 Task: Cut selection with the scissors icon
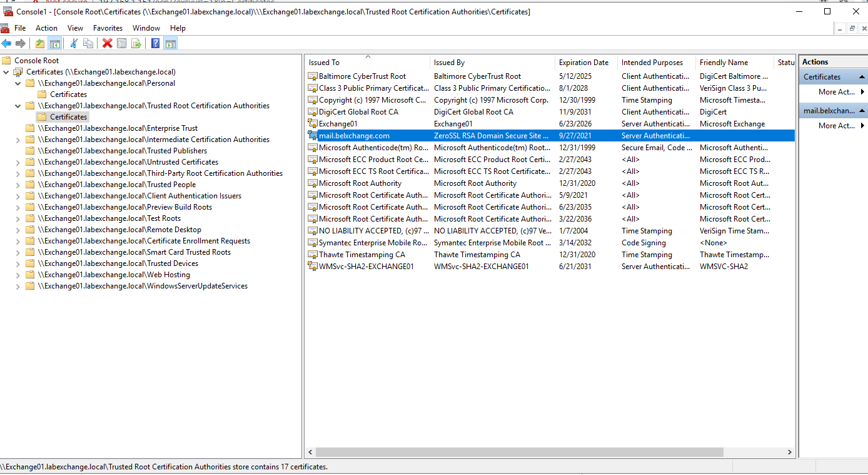point(74,43)
